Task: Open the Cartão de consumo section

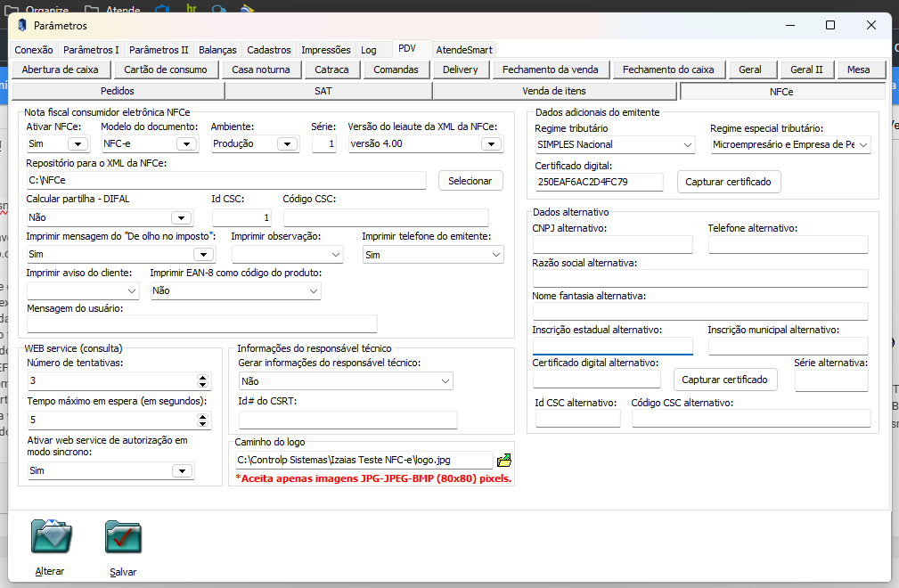Action: [166, 69]
